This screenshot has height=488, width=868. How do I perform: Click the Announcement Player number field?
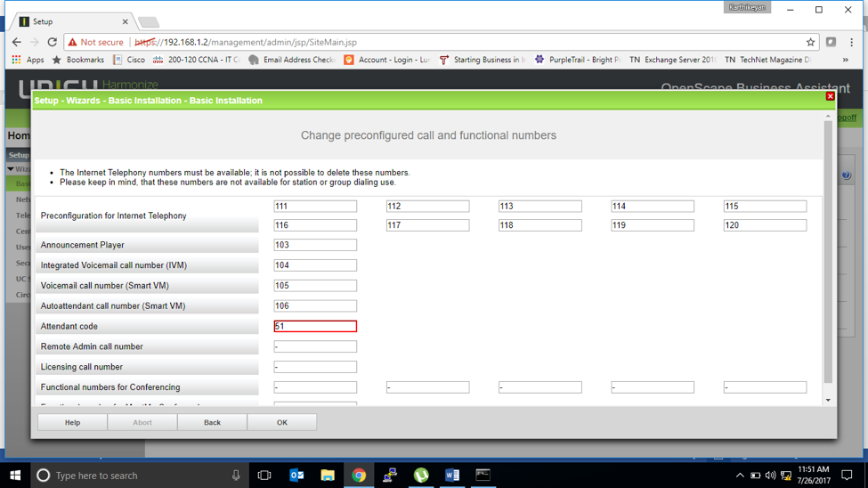[315, 245]
